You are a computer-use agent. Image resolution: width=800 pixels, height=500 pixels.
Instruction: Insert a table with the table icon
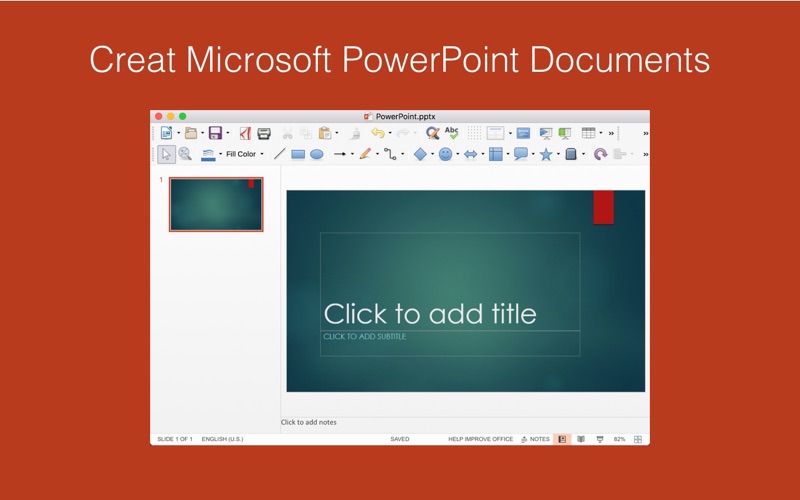tap(589, 133)
